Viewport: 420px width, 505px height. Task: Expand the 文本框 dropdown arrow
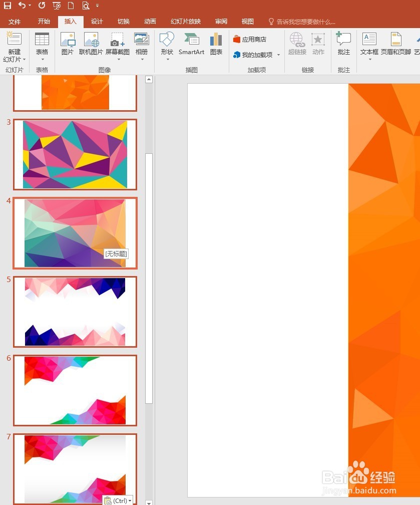[370, 59]
